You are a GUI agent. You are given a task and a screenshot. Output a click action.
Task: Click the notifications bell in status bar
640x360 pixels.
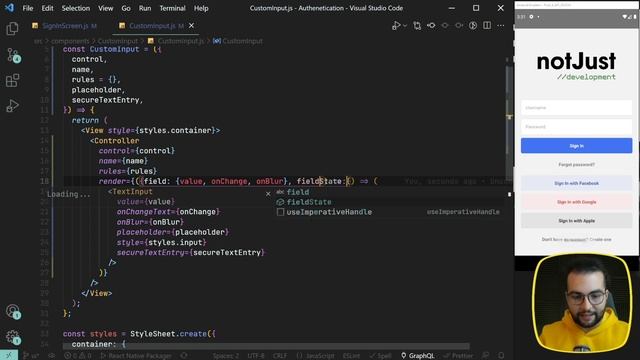pyautogui.click(x=501, y=356)
